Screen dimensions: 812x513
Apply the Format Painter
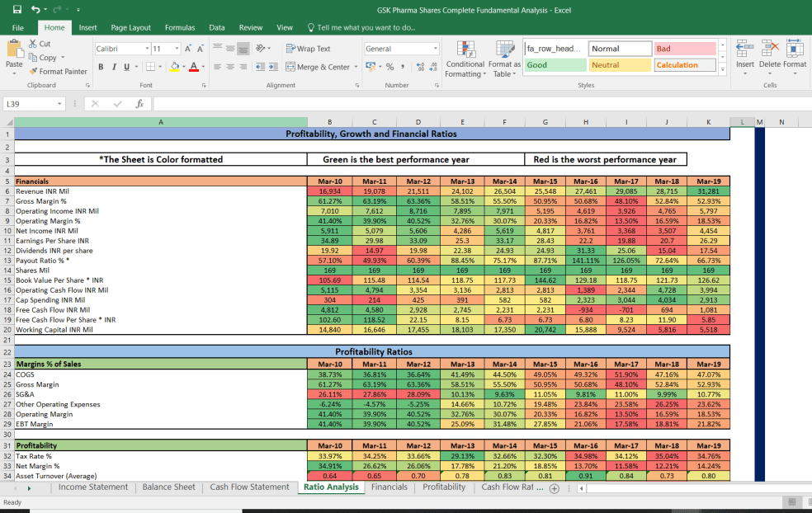[x=59, y=71]
